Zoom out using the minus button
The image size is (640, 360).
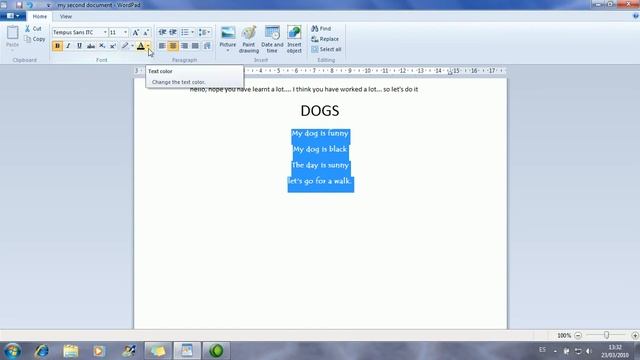coord(578,336)
